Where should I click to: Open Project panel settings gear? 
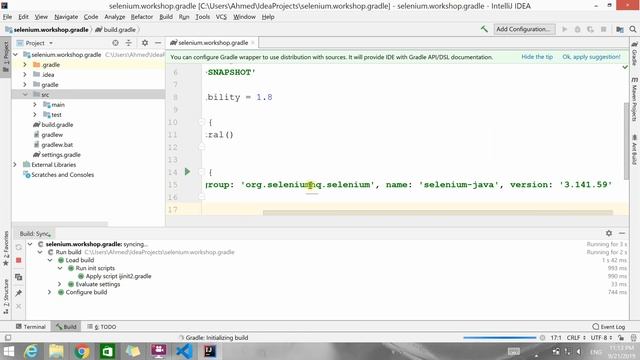pos(145,43)
